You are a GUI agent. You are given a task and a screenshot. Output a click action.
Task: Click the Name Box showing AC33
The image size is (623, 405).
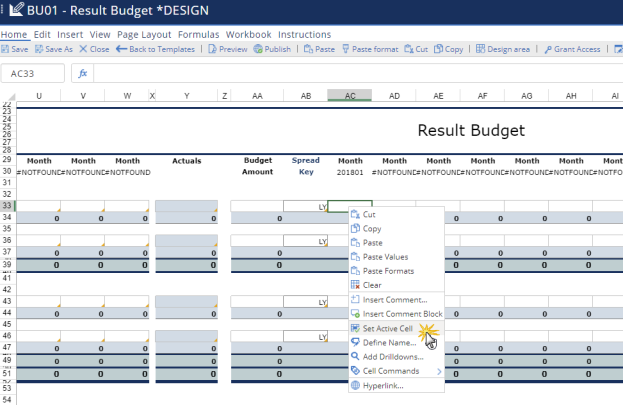click(33, 74)
